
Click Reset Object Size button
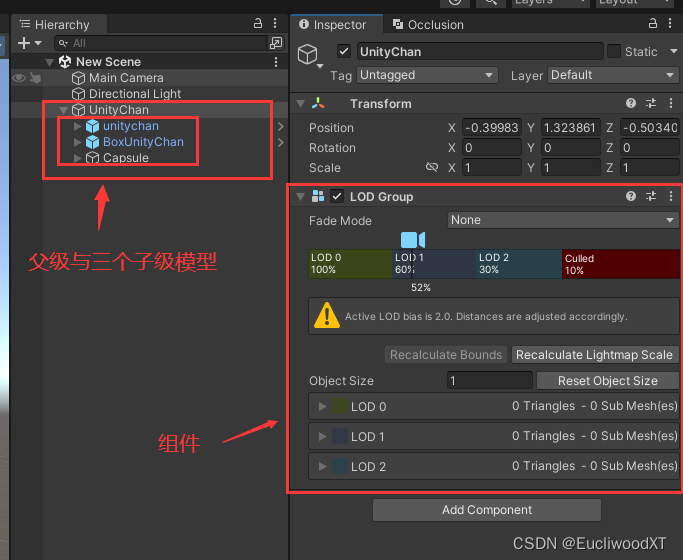[608, 381]
